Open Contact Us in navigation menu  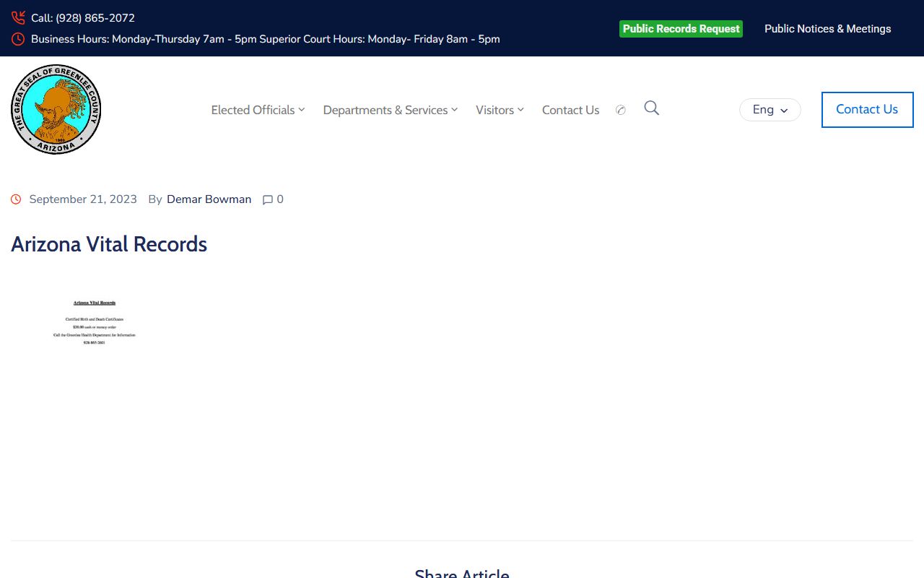click(x=570, y=110)
